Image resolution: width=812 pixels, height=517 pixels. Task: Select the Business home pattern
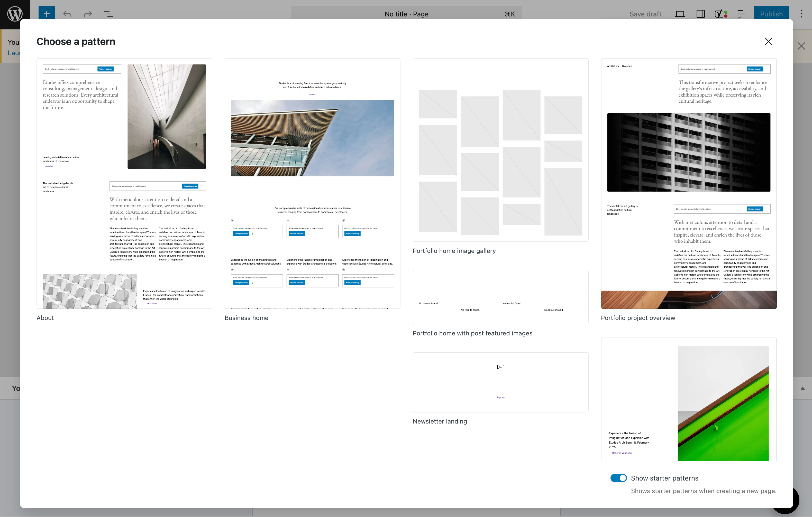(x=312, y=184)
